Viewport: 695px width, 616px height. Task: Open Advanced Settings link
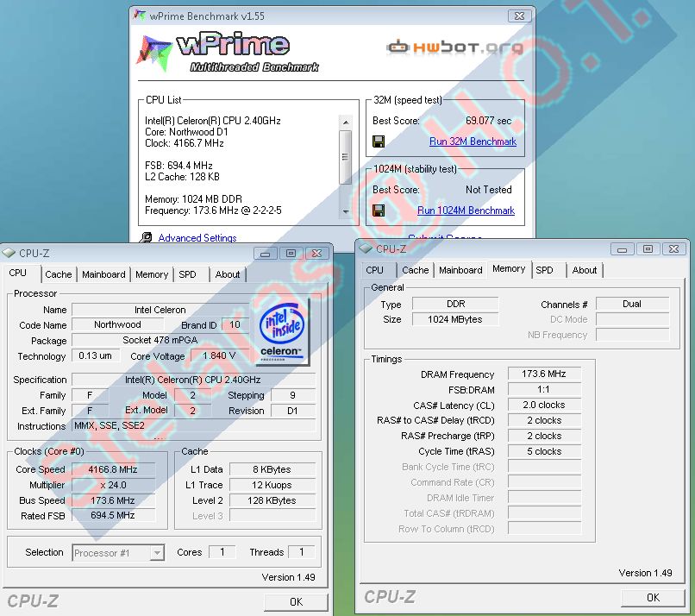coord(197,238)
